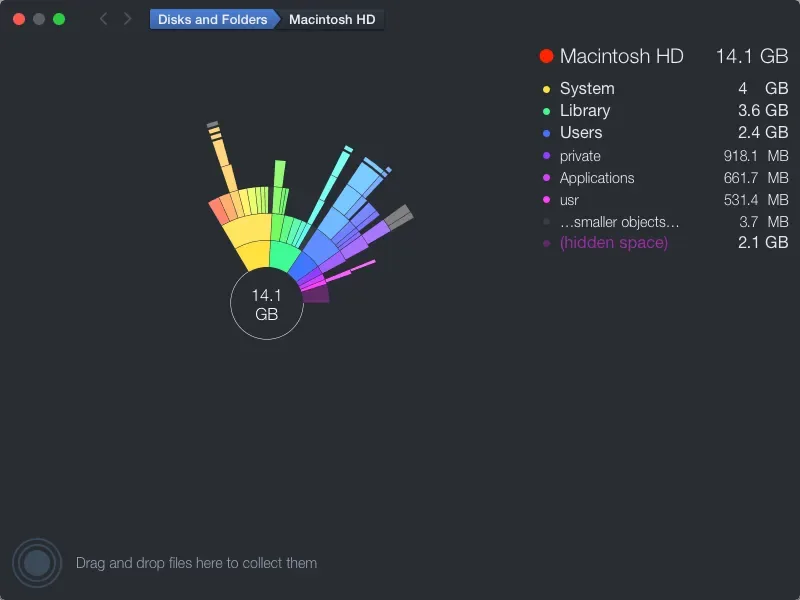This screenshot has height=600, width=800.
Task: Click the collector drop circle icon
Action: click(37, 563)
